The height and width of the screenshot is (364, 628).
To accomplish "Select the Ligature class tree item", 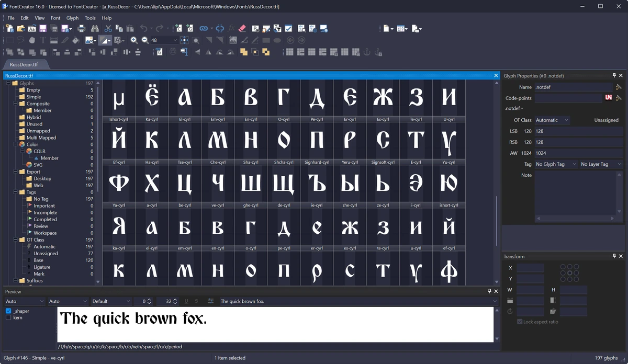I will pyautogui.click(x=42, y=267).
